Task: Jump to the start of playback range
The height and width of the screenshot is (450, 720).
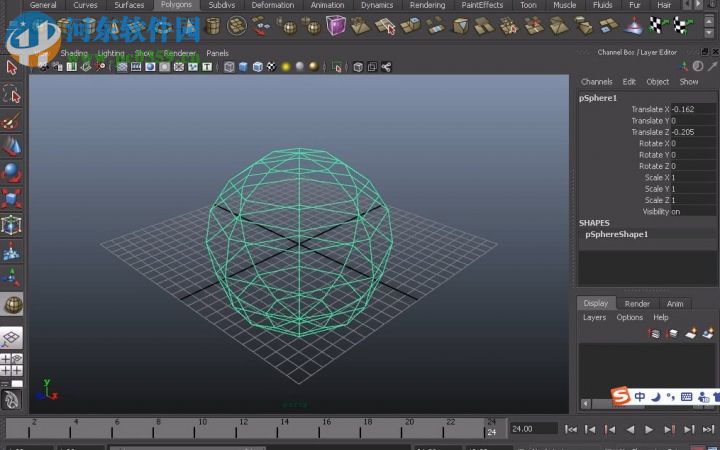Action: click(570, 429)
